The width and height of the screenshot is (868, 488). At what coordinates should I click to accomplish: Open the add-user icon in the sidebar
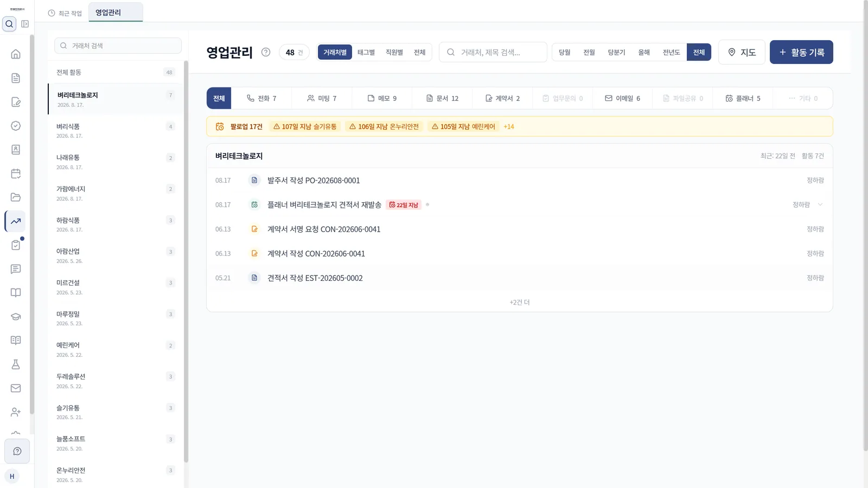pyautogui.click(x=16, y=412)
